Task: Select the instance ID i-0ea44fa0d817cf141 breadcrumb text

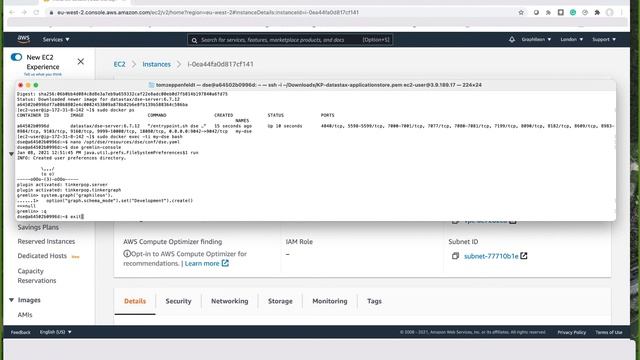Action: click(x=220, y=64)
